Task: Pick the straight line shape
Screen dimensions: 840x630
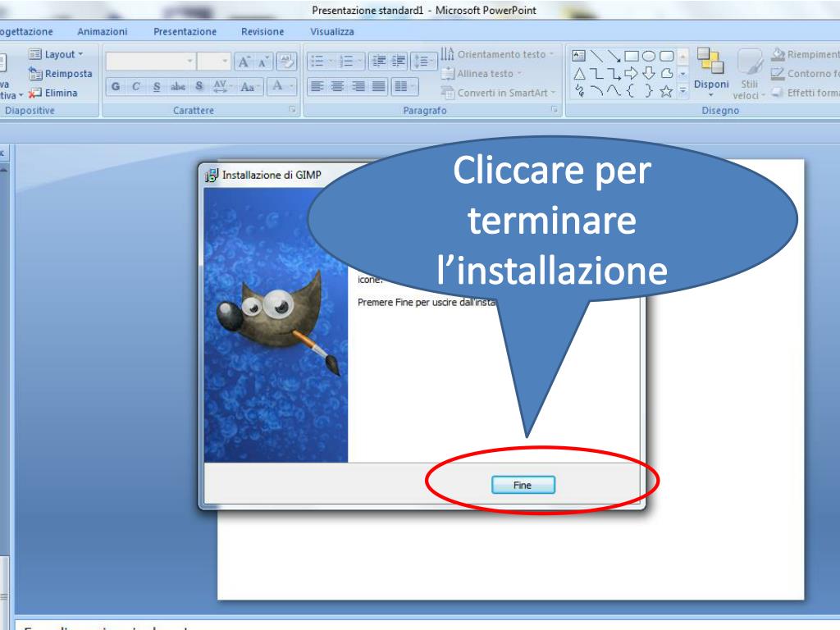Action: (596, 55)
